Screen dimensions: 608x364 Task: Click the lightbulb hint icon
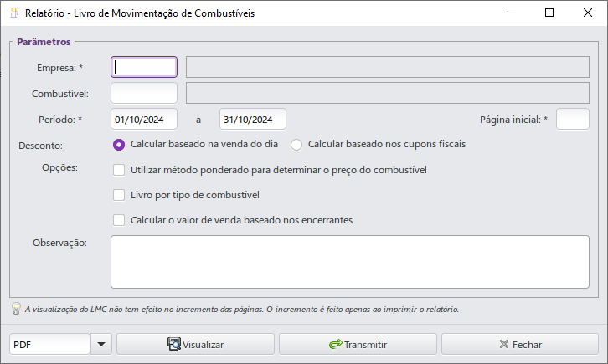(16, 309)
